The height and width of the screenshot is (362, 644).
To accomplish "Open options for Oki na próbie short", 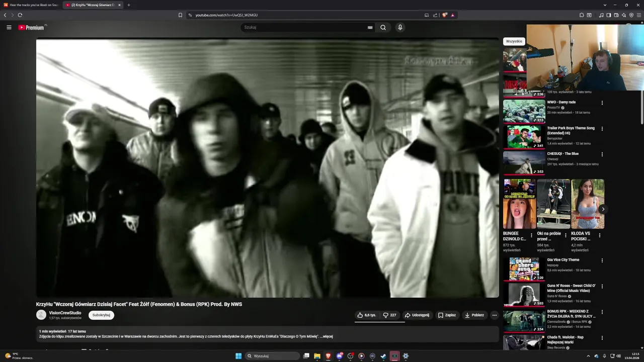I will tap(566, 235).
